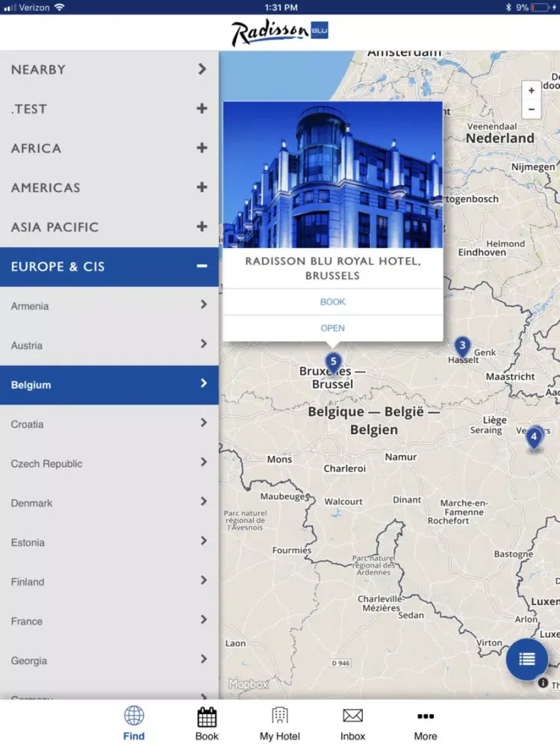The image size is (560, 747).
Task: Tap the Bluetooth icon in status bar
Action: pyautogui.click(x=508, y=7)
